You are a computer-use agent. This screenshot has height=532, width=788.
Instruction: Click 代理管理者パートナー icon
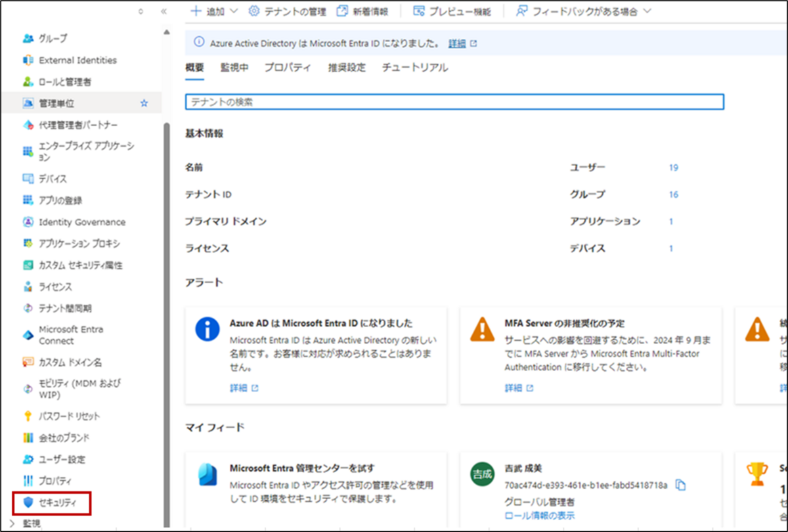tap(28, 125)
